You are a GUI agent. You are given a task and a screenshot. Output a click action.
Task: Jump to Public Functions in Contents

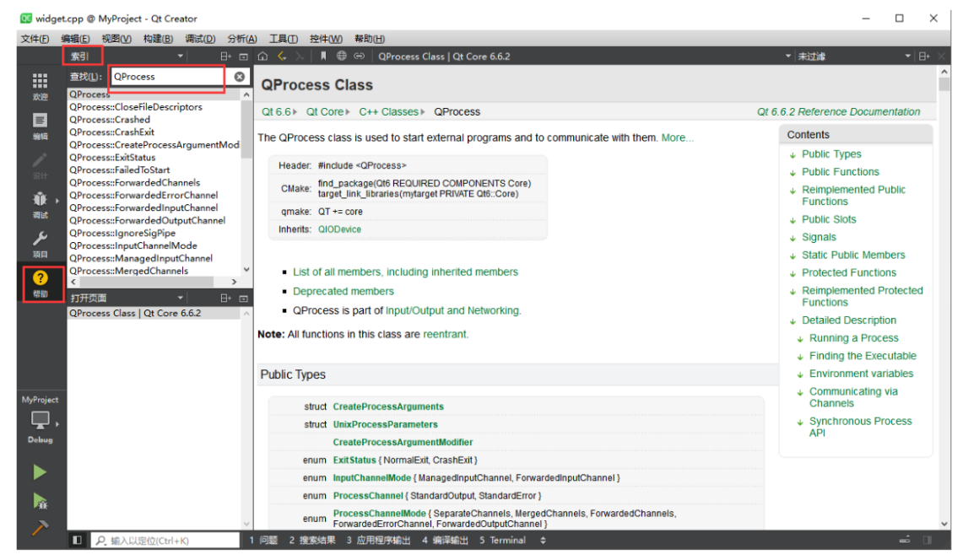point(840,172)
